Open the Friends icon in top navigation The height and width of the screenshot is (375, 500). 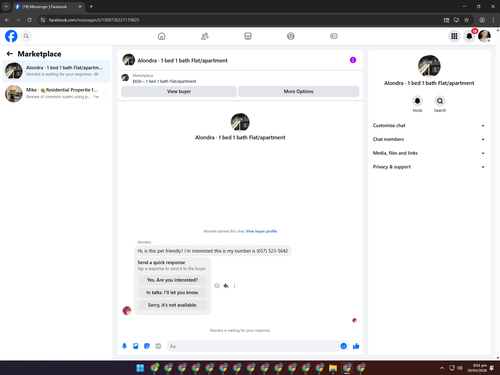(205, 36)
